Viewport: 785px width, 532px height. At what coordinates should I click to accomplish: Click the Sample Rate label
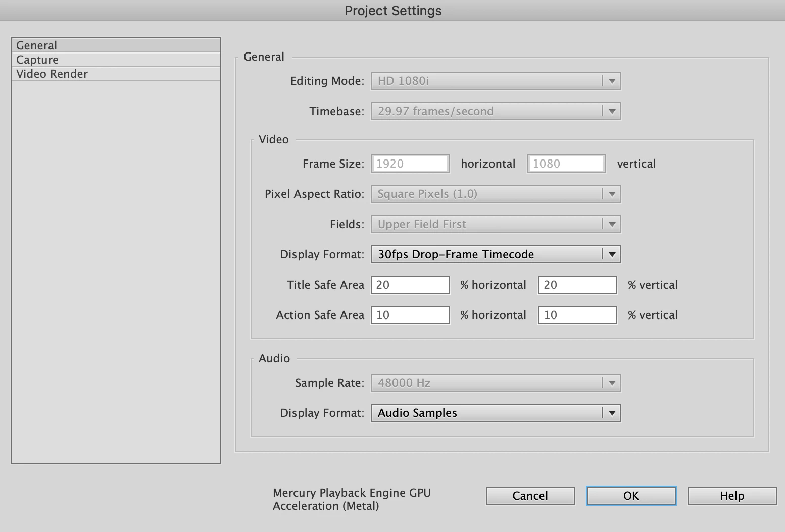(329, 383)
